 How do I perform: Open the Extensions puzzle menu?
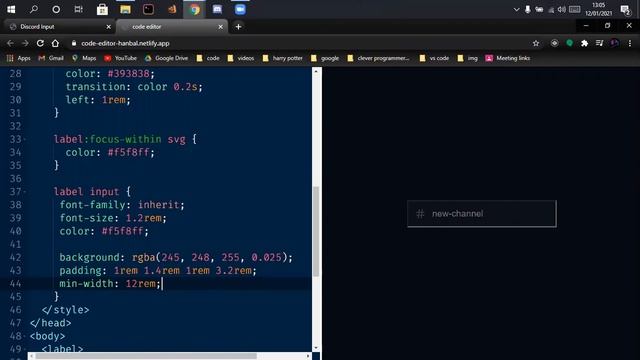coord(584,43)
